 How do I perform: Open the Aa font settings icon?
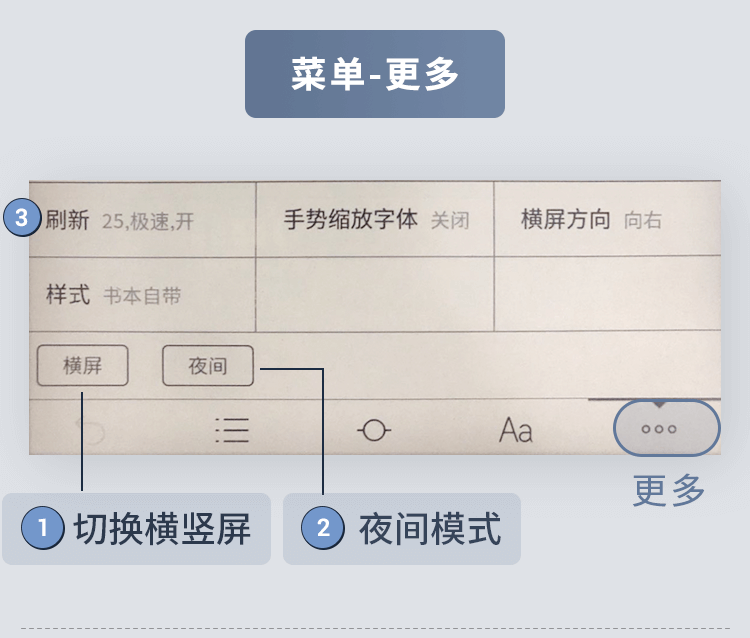pyautogui.click(x=516, y=430)
